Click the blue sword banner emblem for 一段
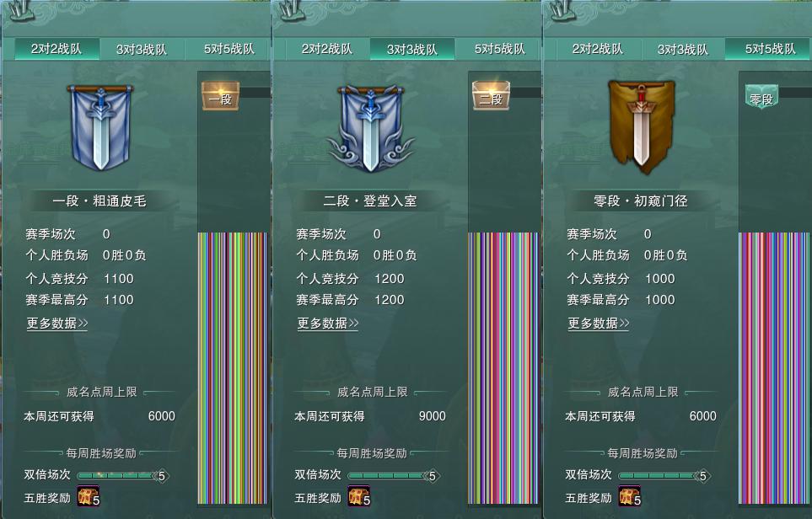Viewport: 812px width, 519px height. coord(100,127)
